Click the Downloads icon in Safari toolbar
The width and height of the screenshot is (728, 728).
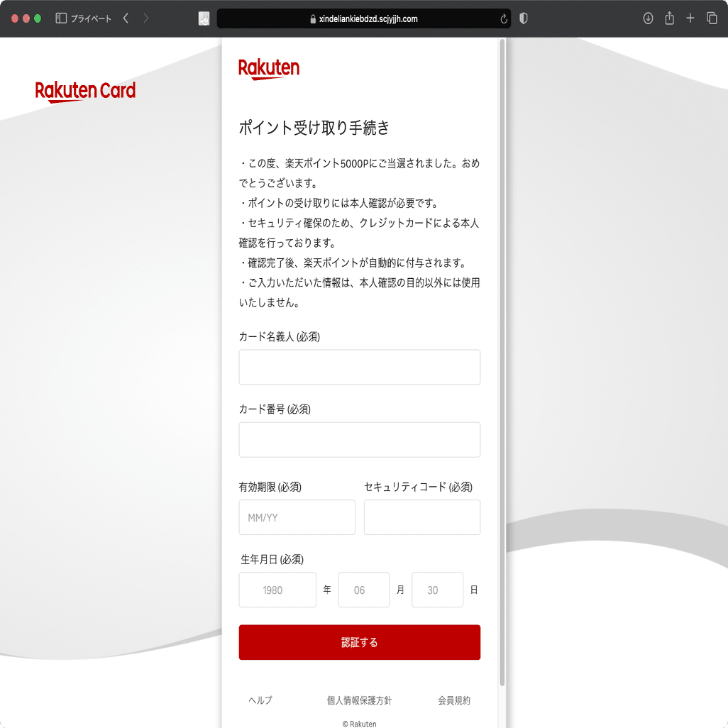(x=648, y=18)
